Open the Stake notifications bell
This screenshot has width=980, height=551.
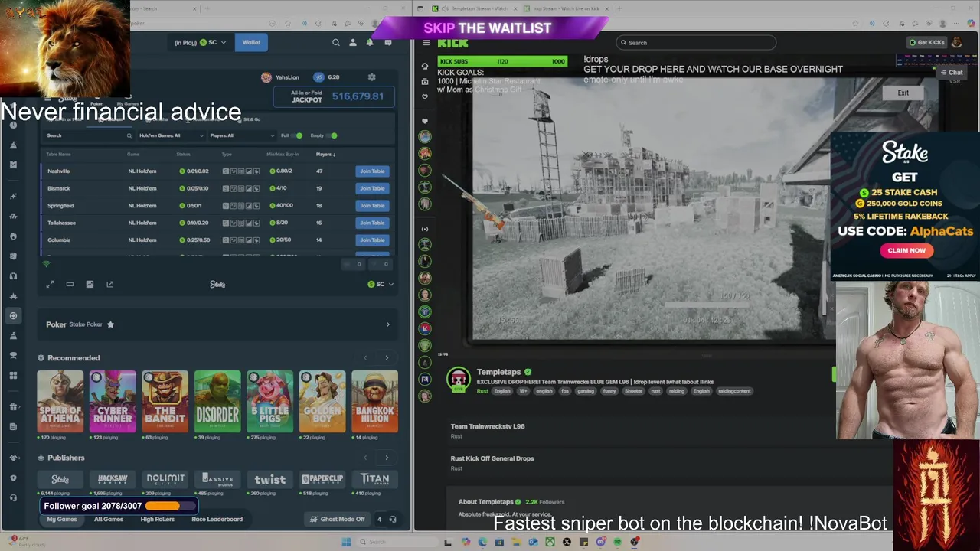pos(369,43)
